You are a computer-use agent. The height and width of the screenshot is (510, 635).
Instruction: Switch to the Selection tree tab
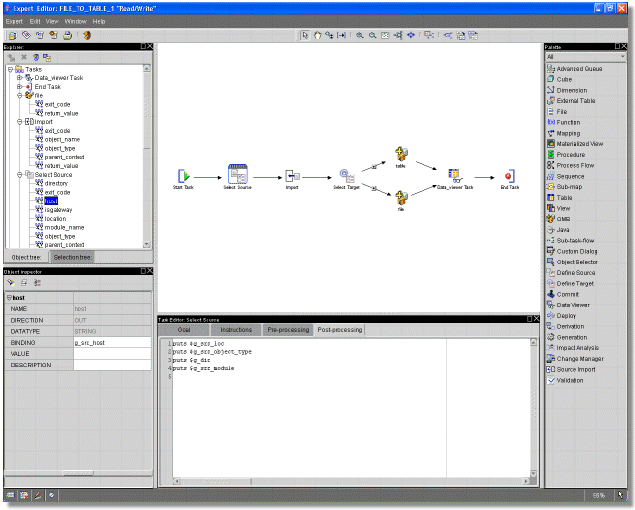(x=72, y=257)
